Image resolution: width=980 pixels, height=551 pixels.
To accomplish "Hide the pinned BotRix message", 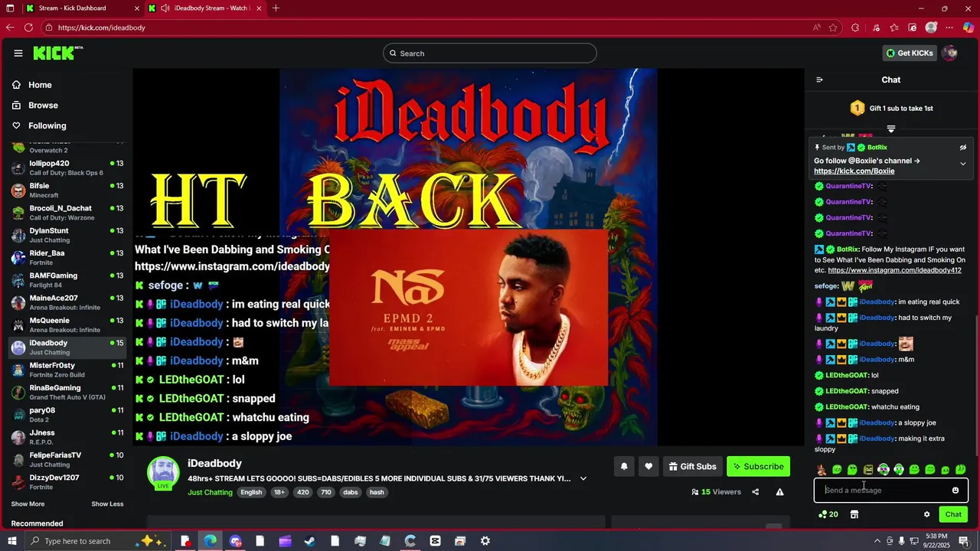I will pyautogui.click(x=963, y=148).
